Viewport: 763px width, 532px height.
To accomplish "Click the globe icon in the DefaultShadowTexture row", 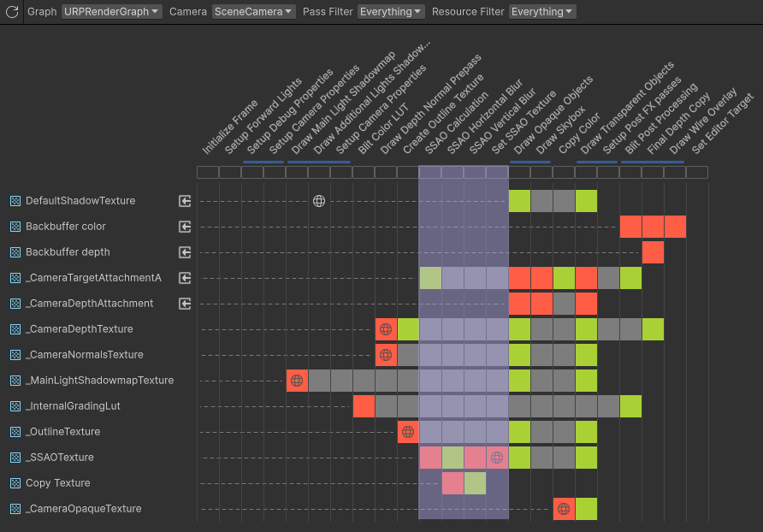I will [319, 200].
